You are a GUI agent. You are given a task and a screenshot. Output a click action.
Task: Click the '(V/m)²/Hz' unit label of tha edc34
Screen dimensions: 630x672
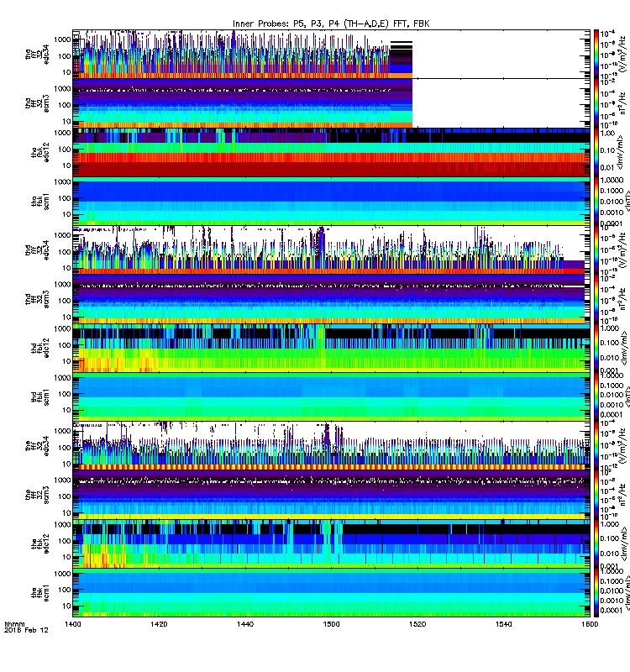pos(623,54)
